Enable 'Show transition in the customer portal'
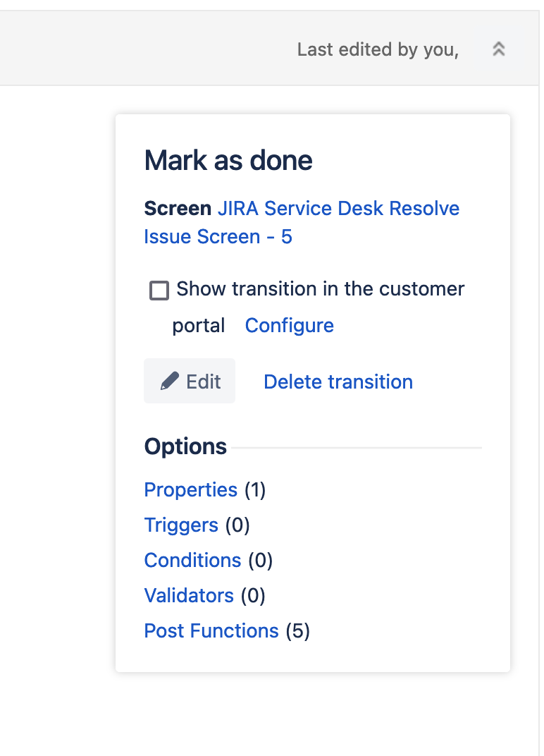Image resolution: width=544 pixels, height=756 pixels. pyautogui.click(x=159, y=290)
